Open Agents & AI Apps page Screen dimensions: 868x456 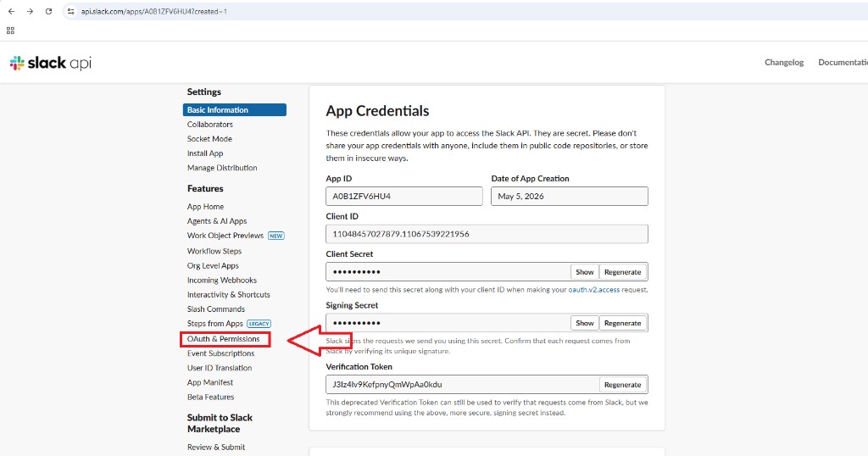click(217, 221)
